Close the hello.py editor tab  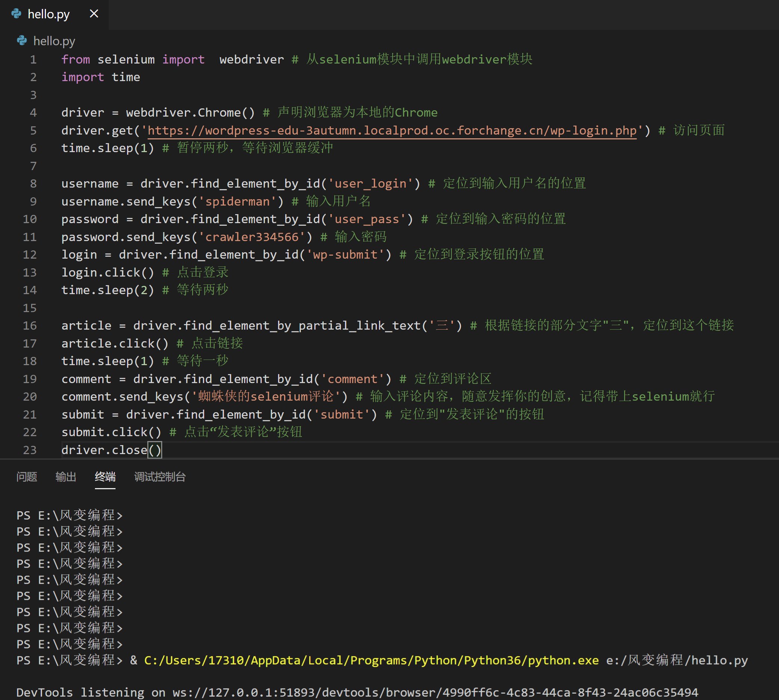tap(94, 14)
